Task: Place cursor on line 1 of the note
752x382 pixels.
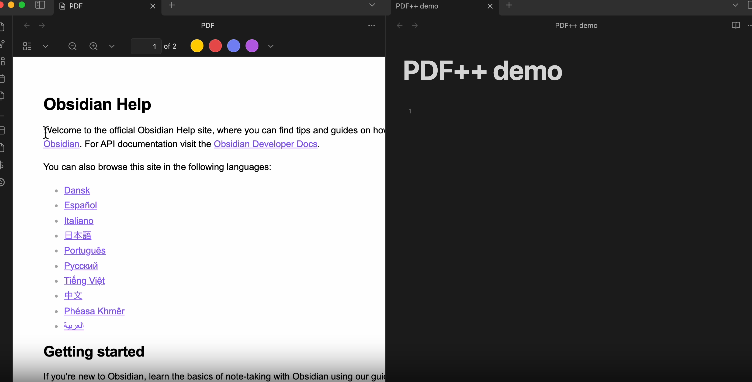Action: click(x=576, y=111)
